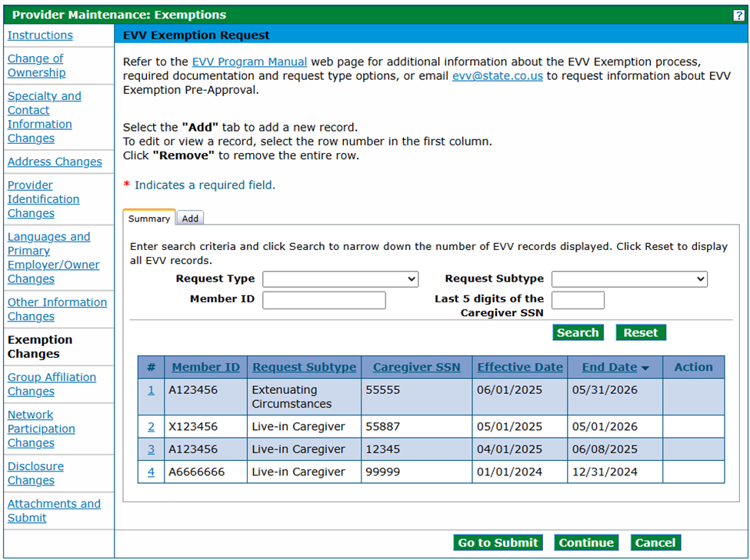Focus the Caregiver SSN last 5 digits field

coord(578,300)
